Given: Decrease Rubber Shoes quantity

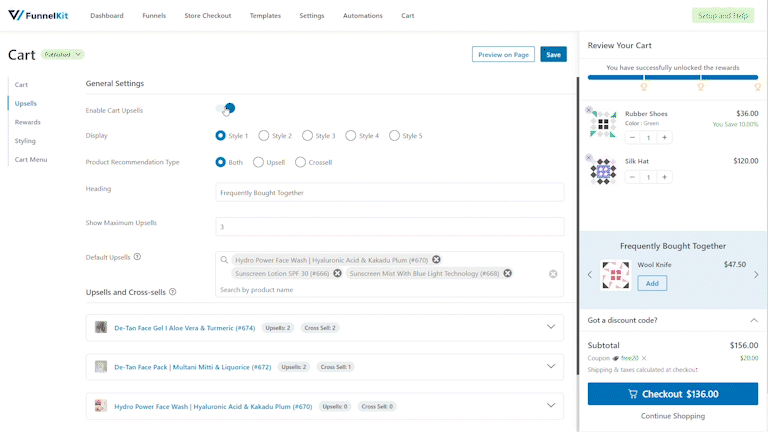Looking at the screenshot, I should [x=632, y=138].
